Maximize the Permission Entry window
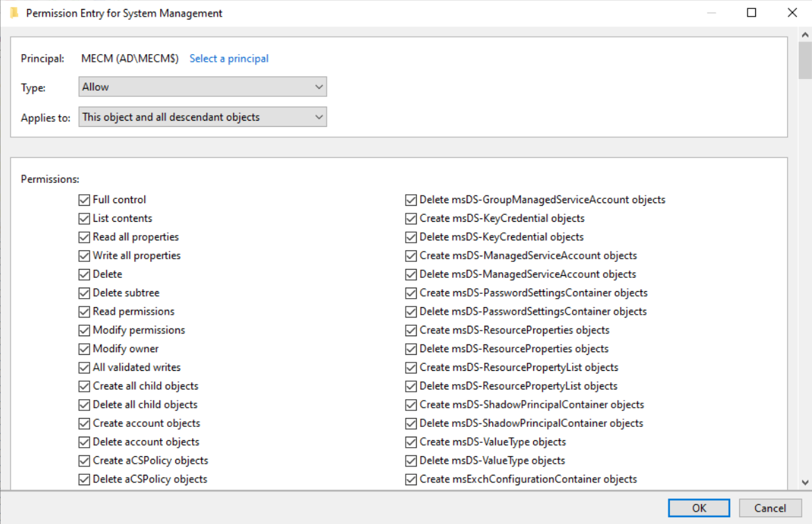 click(x=752, y=13)
